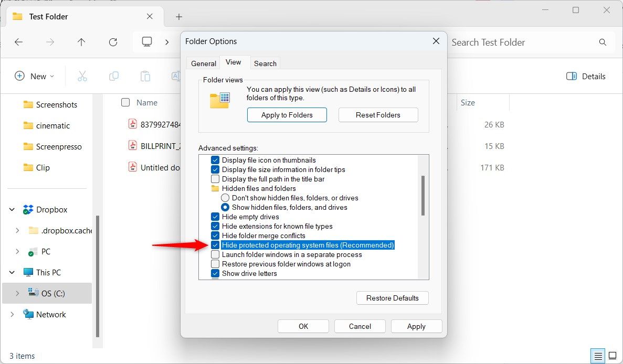Select This PC in navigation pane
The height and width of the screenshot is (364, 623).
coord(41,273)
